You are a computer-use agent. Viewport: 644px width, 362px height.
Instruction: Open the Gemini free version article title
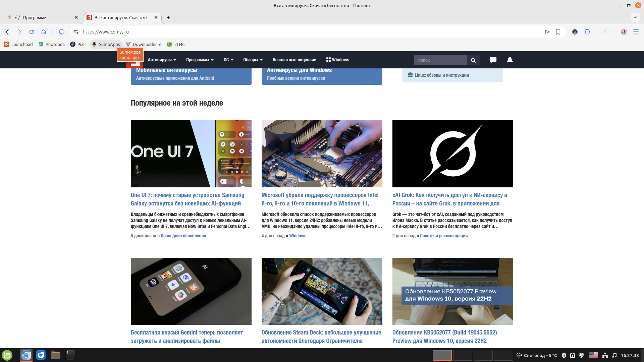pos(187,337)
